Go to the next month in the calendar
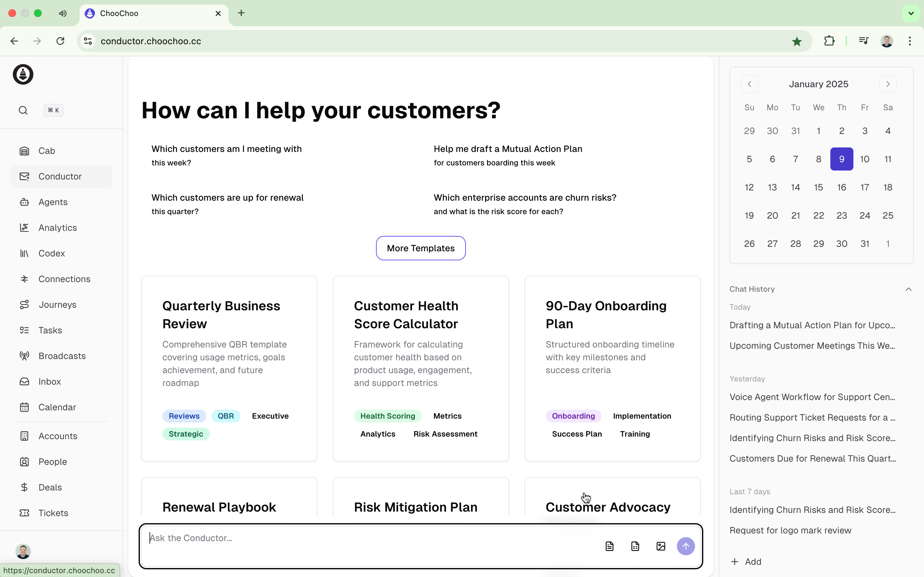Screen dimensions: 924x577 coord(888,84)
